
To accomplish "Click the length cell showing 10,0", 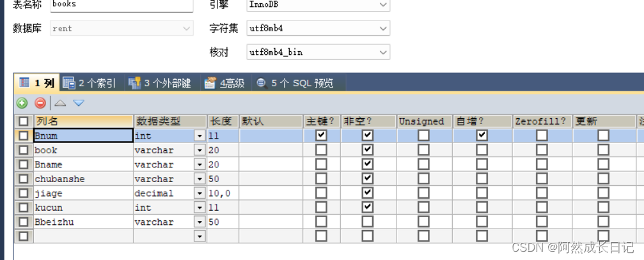I will [x=223, y=193].
